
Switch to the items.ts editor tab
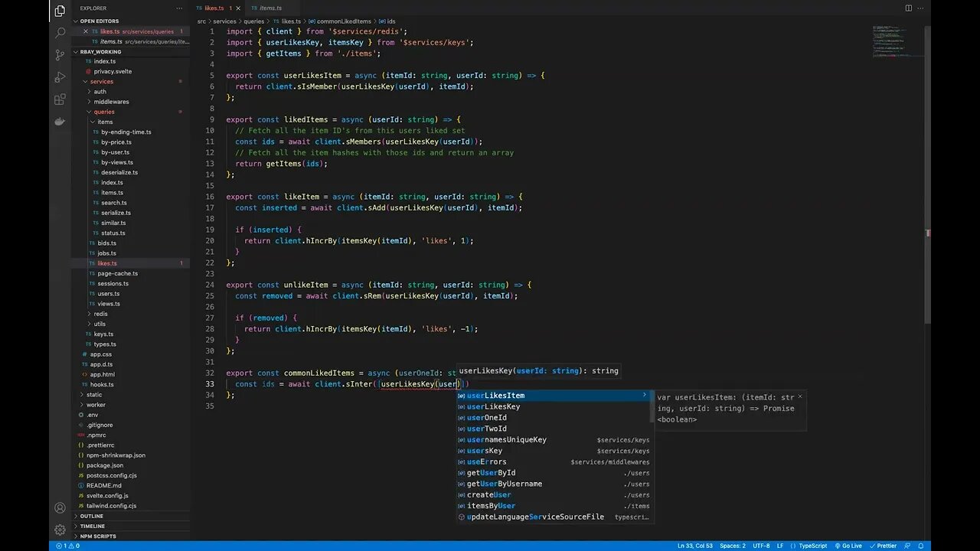270,8
